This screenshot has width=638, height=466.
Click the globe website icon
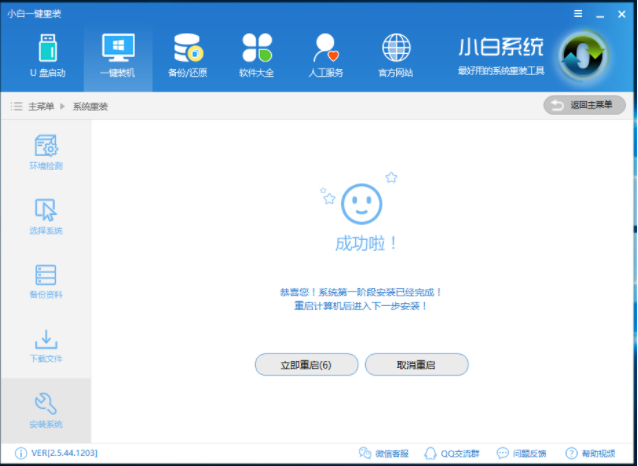coord(396,48)
